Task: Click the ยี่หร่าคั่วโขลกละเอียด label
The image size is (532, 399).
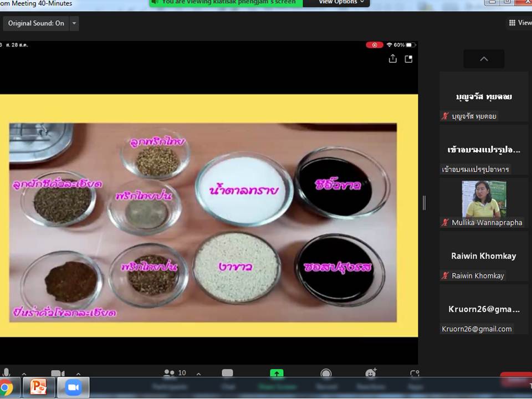Action: pos(64,312)
